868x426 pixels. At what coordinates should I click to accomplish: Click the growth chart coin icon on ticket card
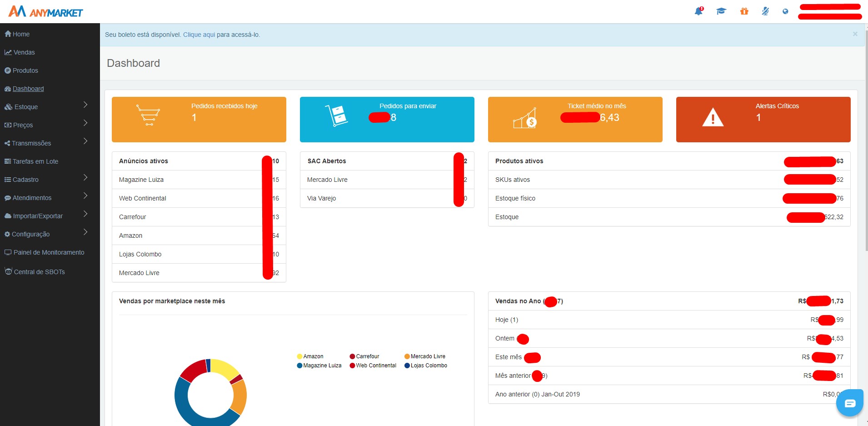coord(525,118)
